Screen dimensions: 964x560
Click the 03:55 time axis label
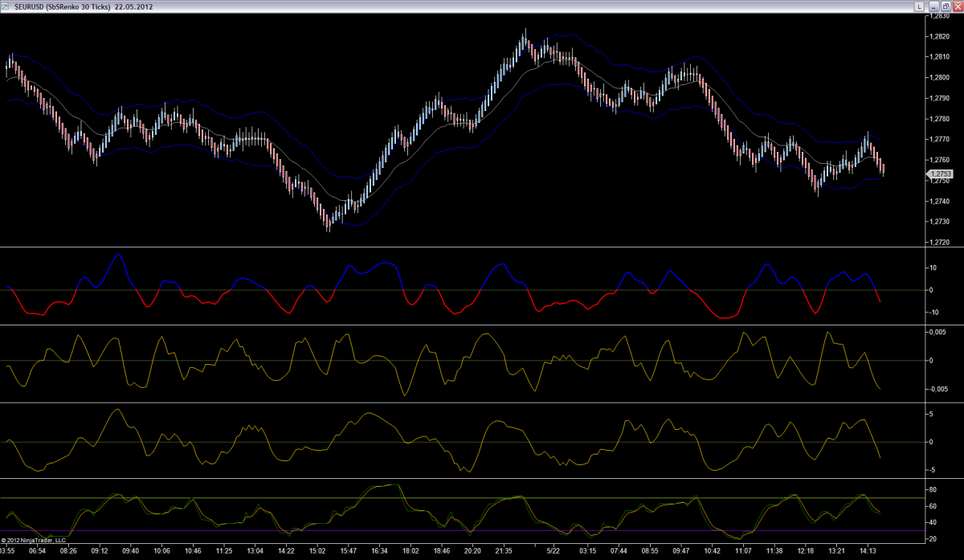point(7,552)
